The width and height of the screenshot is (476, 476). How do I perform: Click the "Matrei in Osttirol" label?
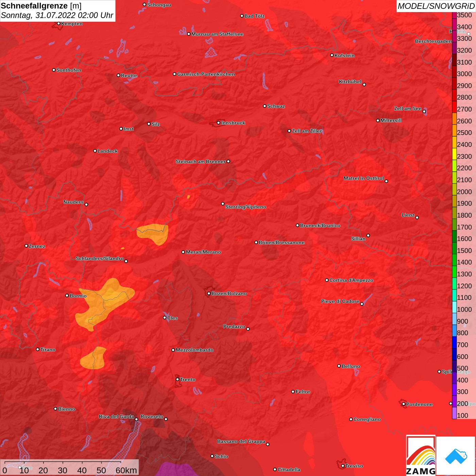[x=364, y=178]
